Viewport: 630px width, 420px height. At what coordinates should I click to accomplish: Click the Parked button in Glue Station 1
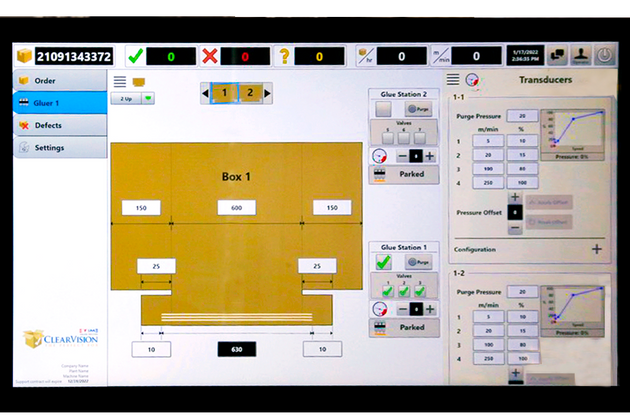(412, 327)
